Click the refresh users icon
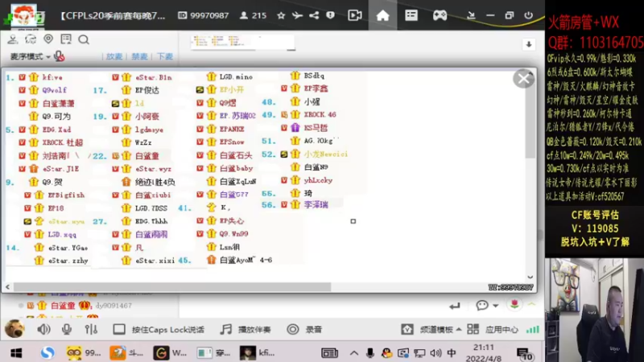644x362 pixels. click(31, 39)
